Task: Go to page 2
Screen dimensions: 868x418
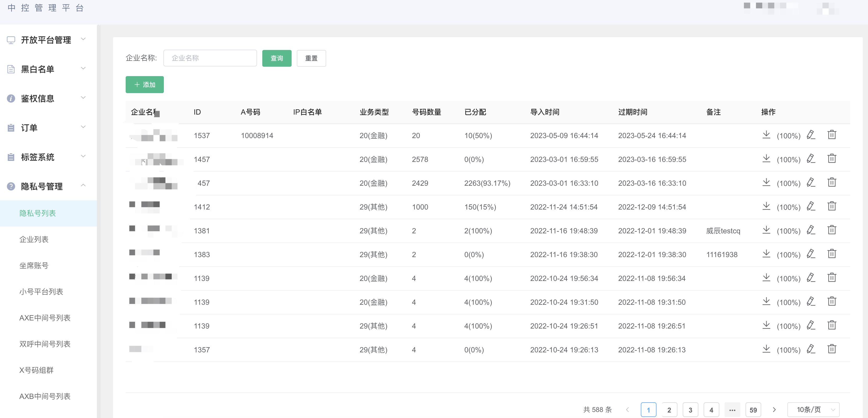Action: click(x=669, y=410)
